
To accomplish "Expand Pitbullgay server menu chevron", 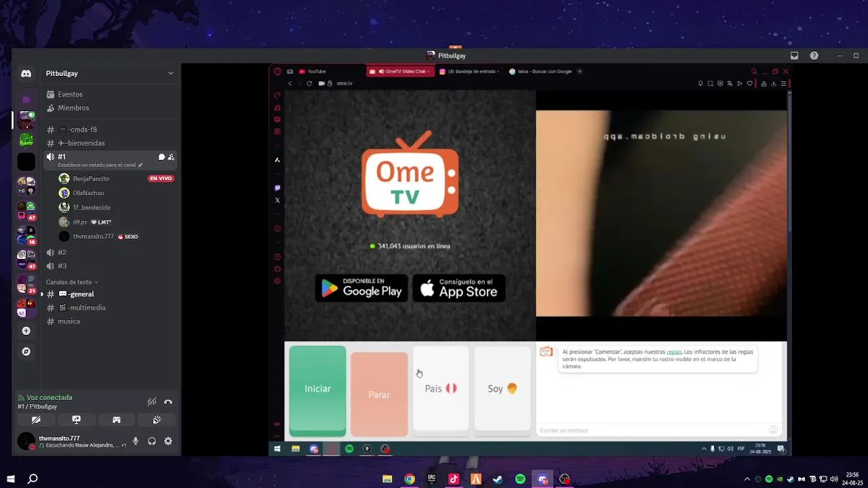I will 171,73.
